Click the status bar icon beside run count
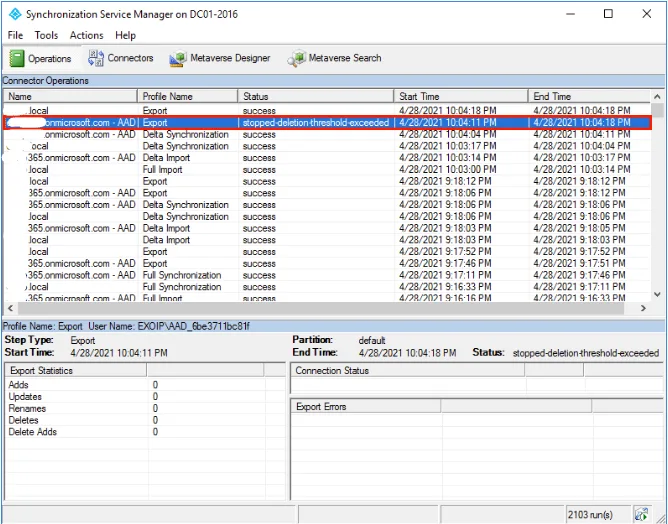 (640, 513)
